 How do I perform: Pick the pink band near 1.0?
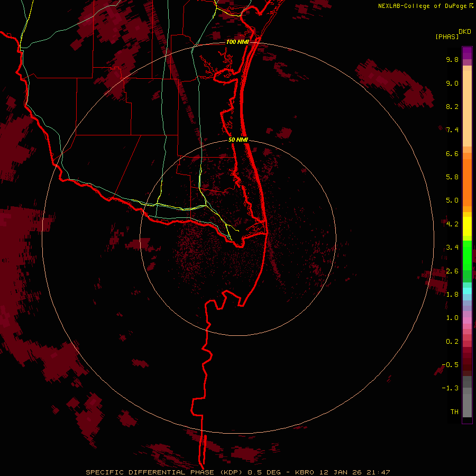pyautogui.click(x=467, y=321)
